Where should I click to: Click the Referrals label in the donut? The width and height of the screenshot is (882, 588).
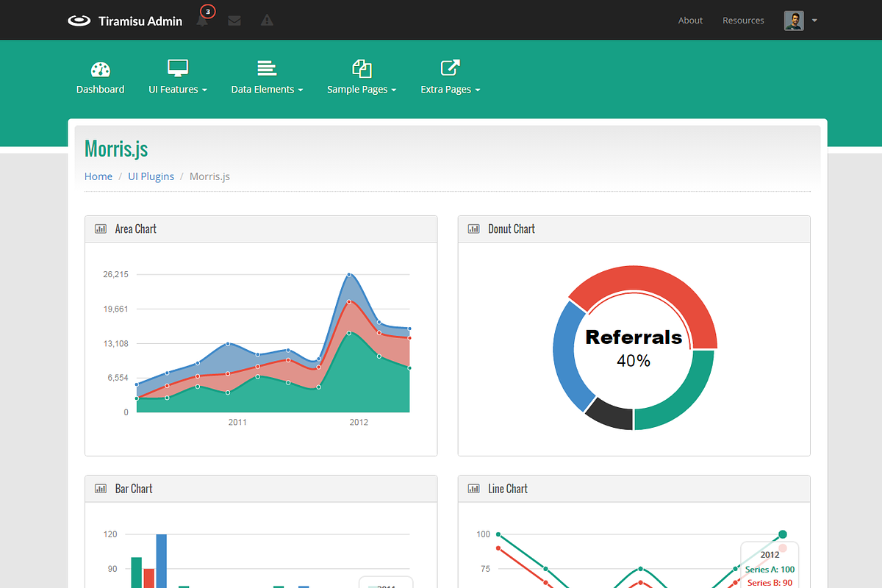tap(634, 337)
